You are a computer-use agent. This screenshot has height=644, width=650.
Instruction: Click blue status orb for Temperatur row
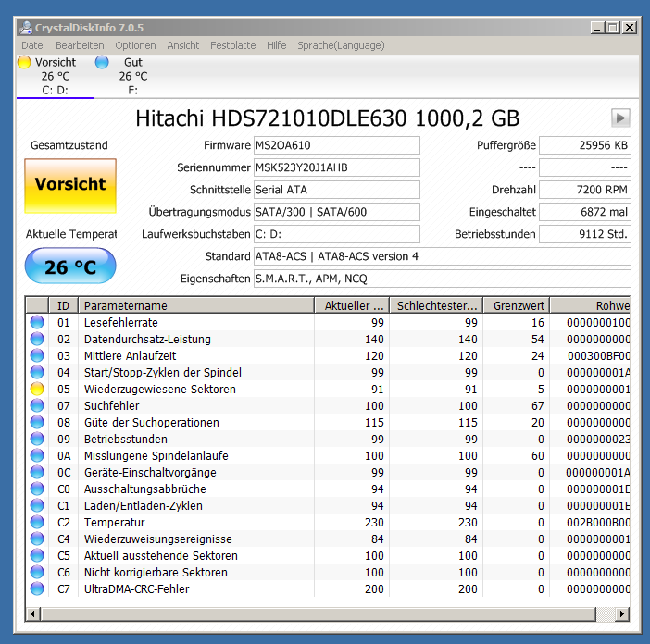[37, 522]
